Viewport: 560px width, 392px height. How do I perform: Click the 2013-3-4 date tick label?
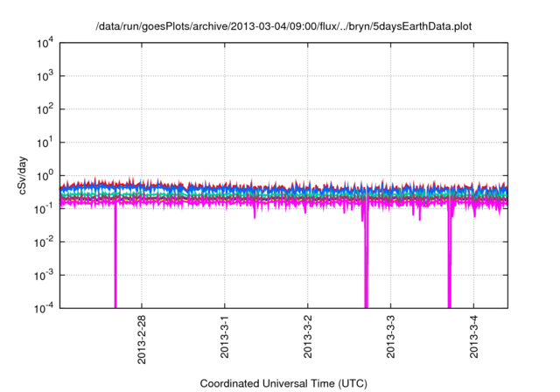(474, 336)
